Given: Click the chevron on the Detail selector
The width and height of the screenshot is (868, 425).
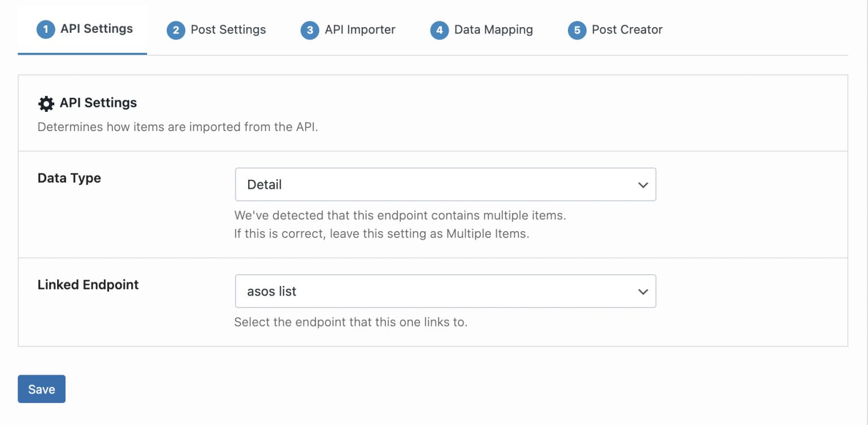Looking at the screenshot, I should point(643,184).
